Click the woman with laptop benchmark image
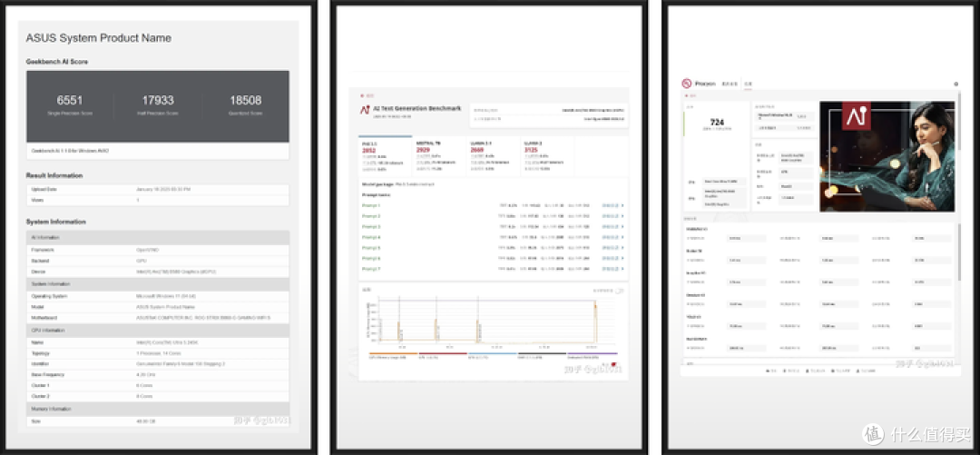 pyautogui.click(x=887, y=156)
